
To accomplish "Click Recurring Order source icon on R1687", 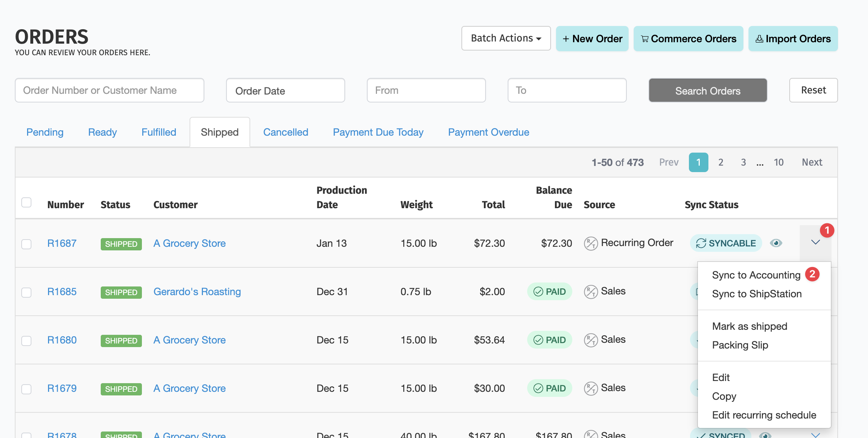I will tap(591, 244).
